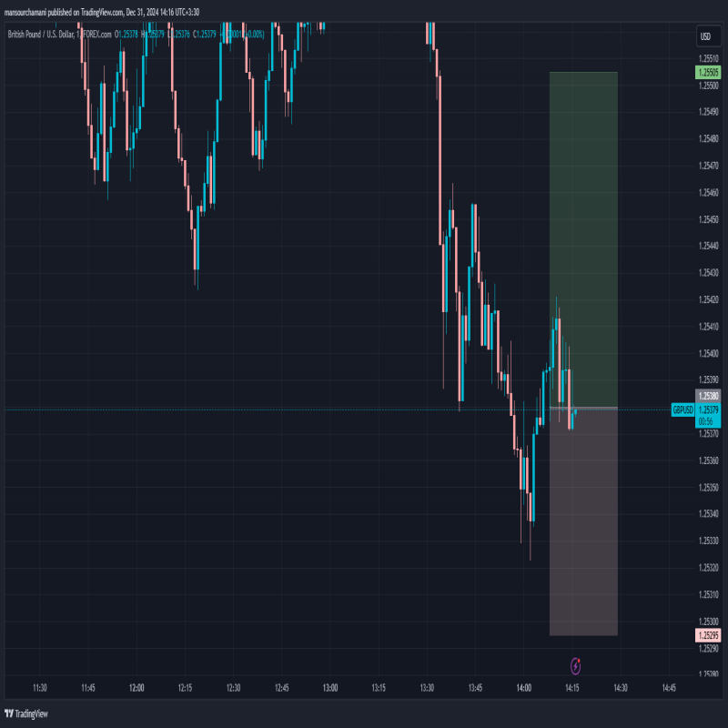Click the 11:30 time axis label
Screen dimensions: 728x728
[39, 687]
